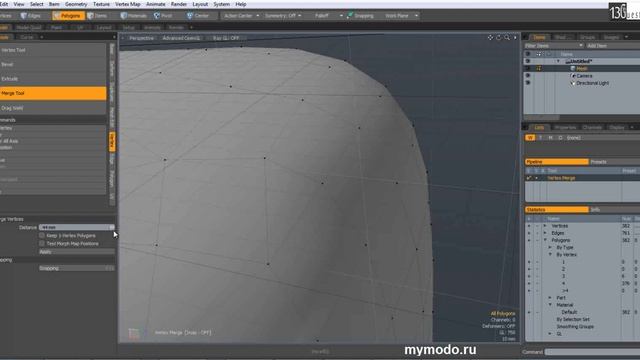This screenshot has width=640, height=360.
Task: Click the O other maps button
Action: click(560, 138)
